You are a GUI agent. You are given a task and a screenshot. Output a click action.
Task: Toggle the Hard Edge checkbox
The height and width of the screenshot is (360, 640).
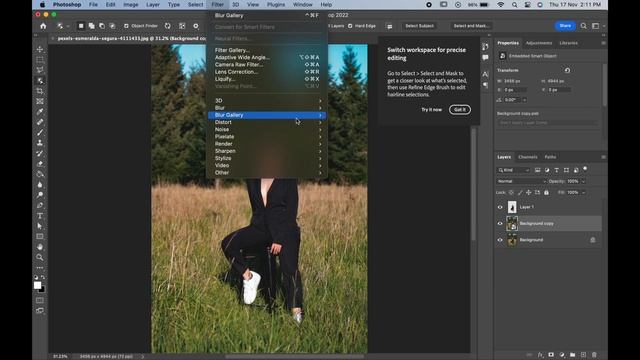(x=350, y=26)
